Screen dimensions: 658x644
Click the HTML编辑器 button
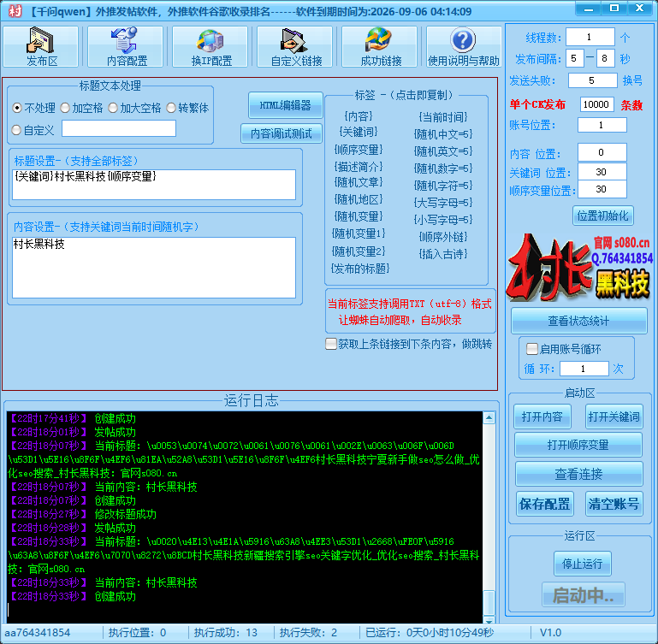(285, 105)
